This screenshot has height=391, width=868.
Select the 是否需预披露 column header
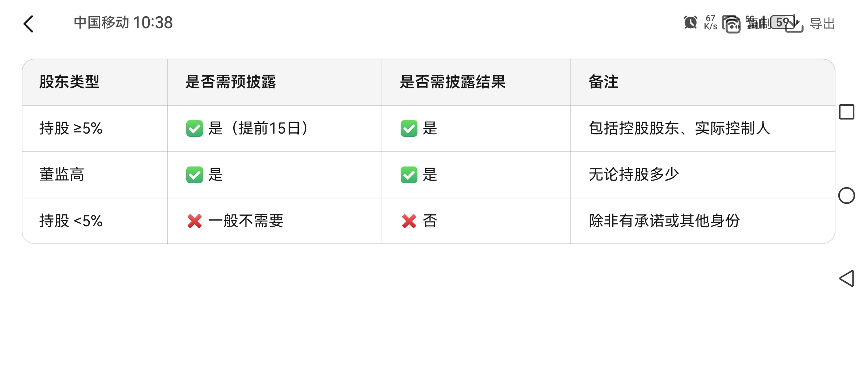click(231, 82)
